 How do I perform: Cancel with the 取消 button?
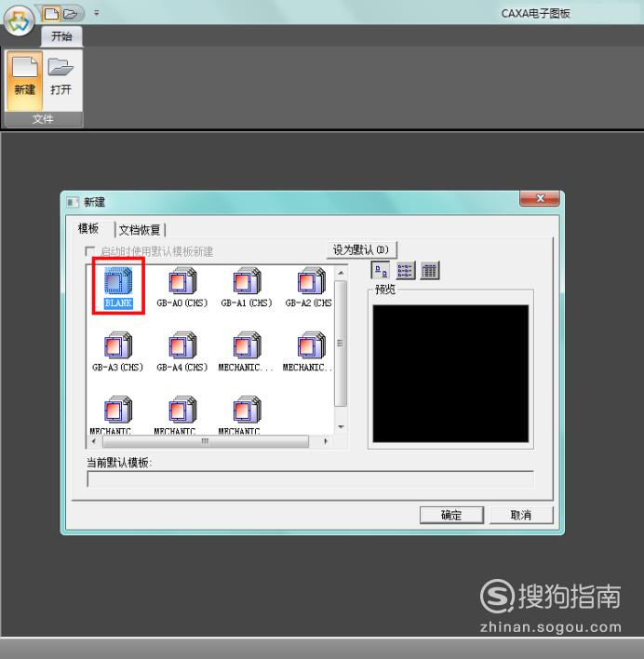click(521, 515)
